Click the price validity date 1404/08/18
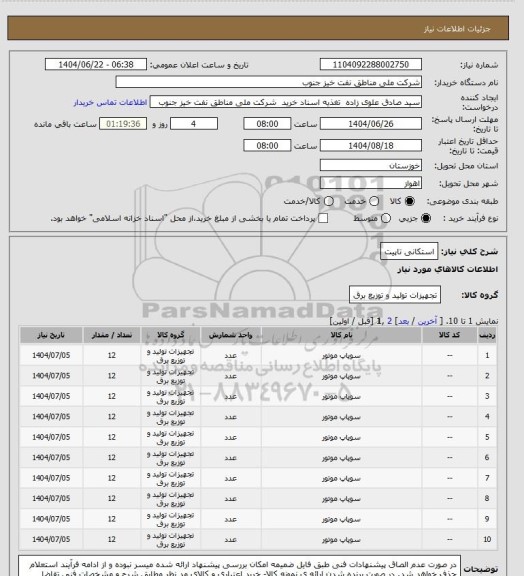 (x=371, y=145)
